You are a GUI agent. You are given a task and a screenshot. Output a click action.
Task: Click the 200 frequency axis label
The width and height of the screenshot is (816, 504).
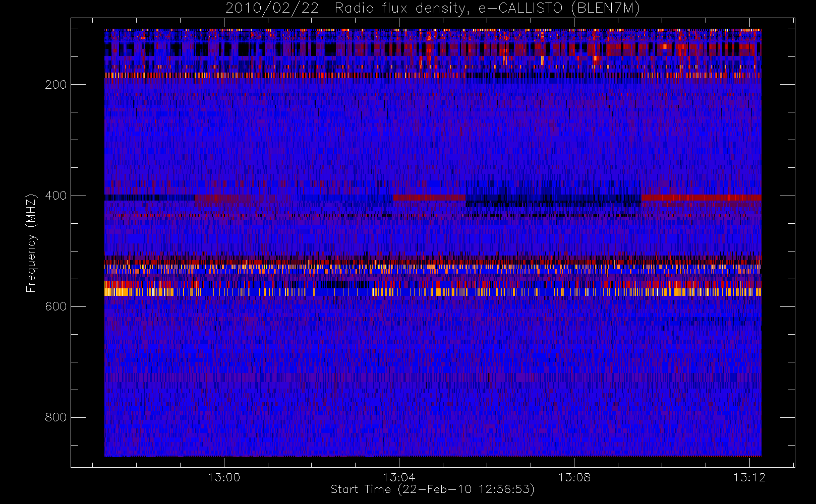(55, 85)
